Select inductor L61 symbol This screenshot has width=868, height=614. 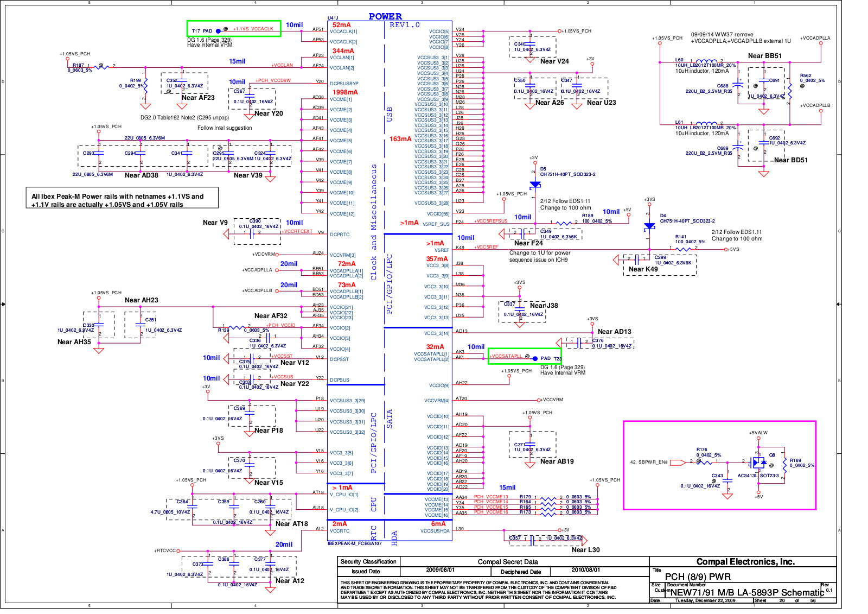click(x=706, y=124)
